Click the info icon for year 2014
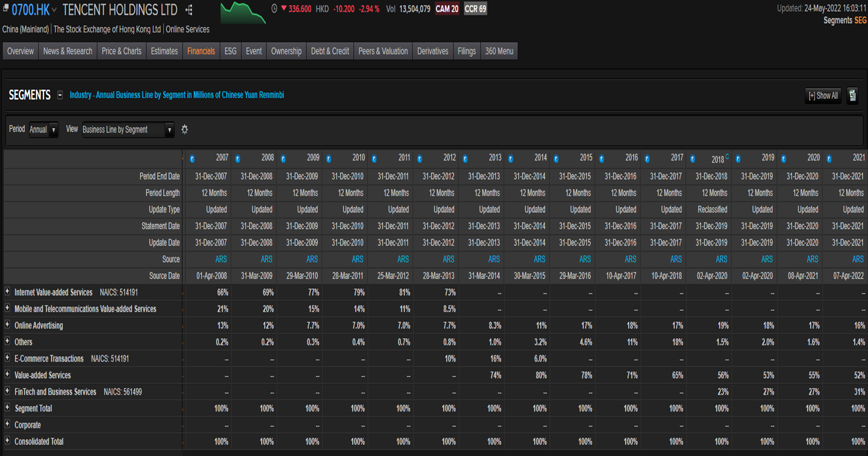Image resolution: width=868 pixels, height=456 pixels. click(x=510, y=159)
